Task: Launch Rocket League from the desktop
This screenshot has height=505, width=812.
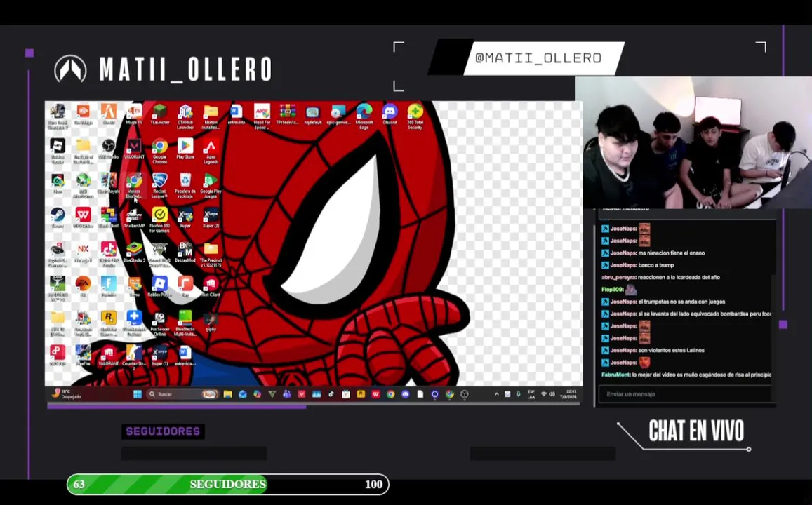Action: click(159, 185)
